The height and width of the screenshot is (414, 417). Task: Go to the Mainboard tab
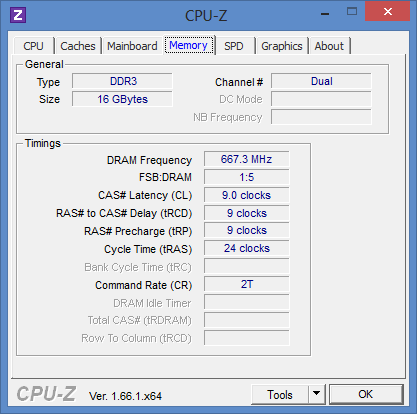pyautogui.click(x=132, y=46)
